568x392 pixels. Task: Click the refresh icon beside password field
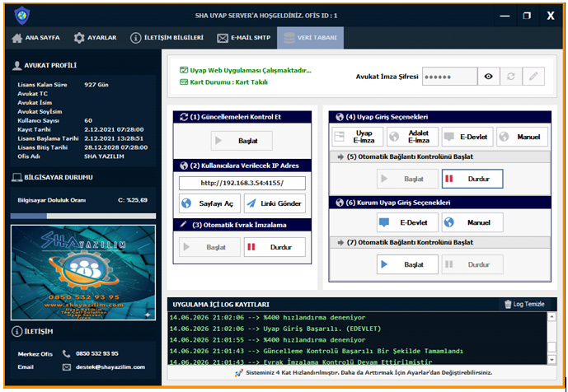click(x=511, y=77)
